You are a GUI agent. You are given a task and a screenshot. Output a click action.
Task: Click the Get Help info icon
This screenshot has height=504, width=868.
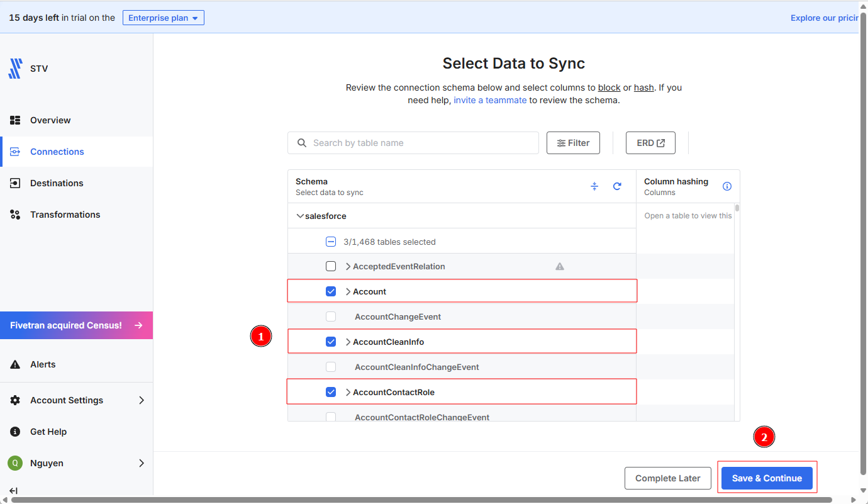click(x=15, y=432)
